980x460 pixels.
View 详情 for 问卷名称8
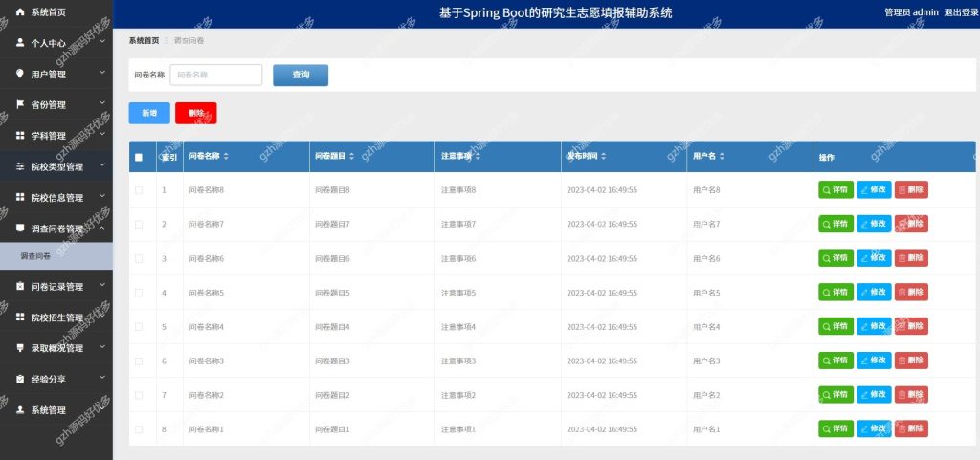(835, 189)
